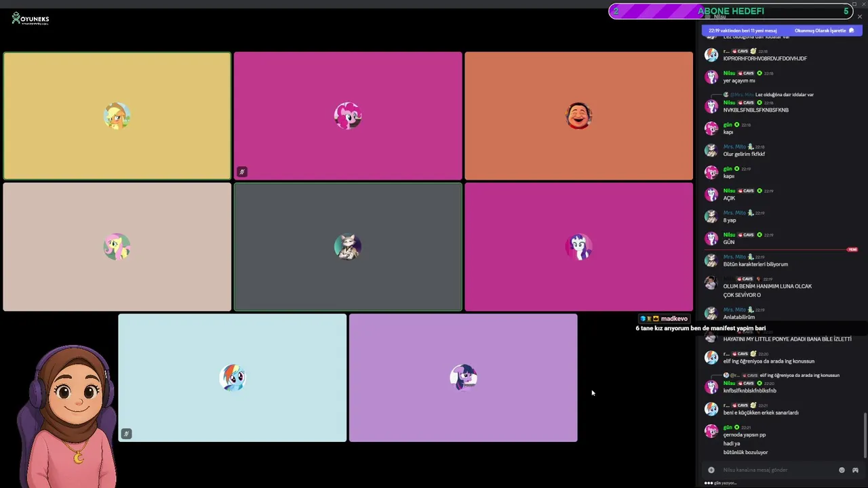Select the beige Fluttershy participant tile

(117, 247)
